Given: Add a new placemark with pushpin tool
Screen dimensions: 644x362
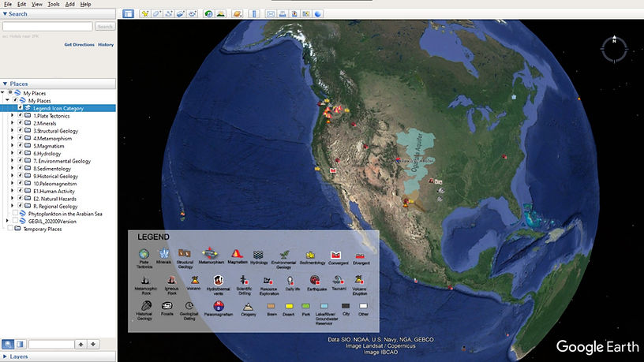Looking at the screenshot, I should [144, 13].
